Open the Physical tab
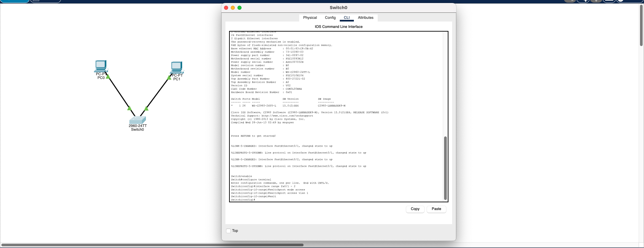The image size is (644, 248). pyautogui.click(x=310, y=18)
